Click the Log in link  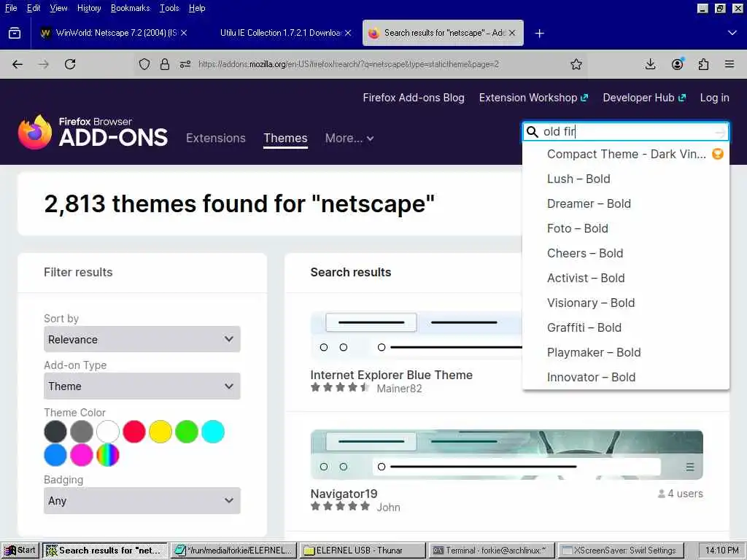click(714, 98)
